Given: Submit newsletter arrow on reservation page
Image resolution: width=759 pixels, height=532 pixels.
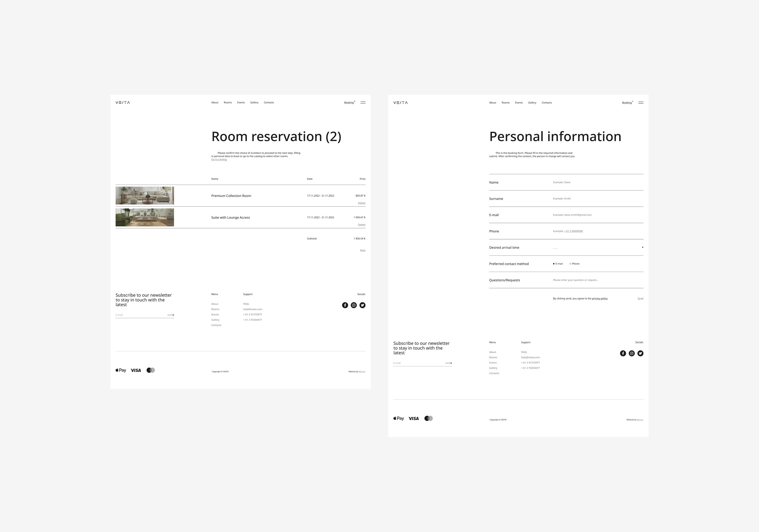Looking at the screenshot, I should (x=171, y=315).
